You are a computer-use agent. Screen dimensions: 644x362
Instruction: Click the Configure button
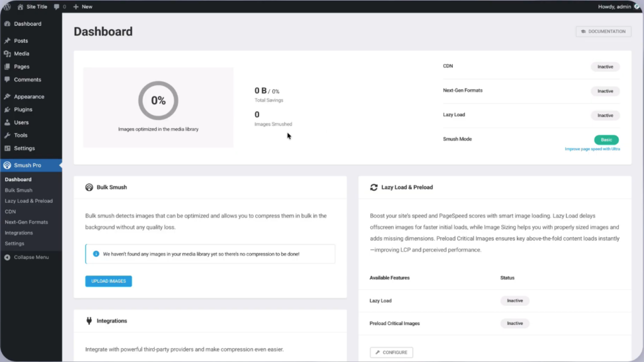pyautogui.click(x=391, y=352)
